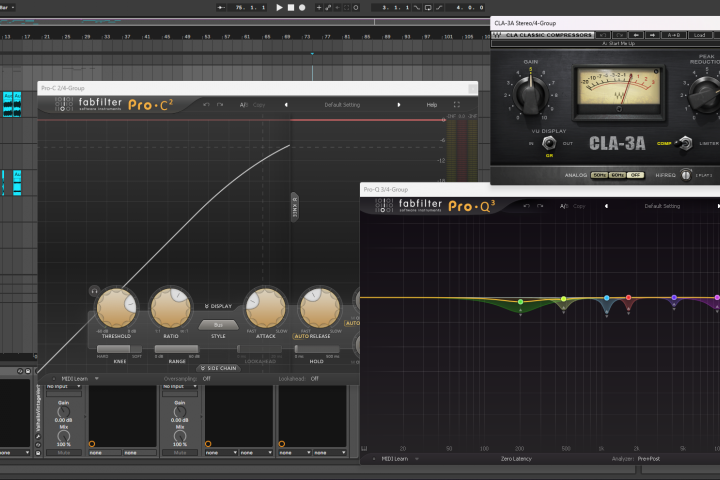
Task: Open the Style selector showing Bus
Action: coord(218,325)
